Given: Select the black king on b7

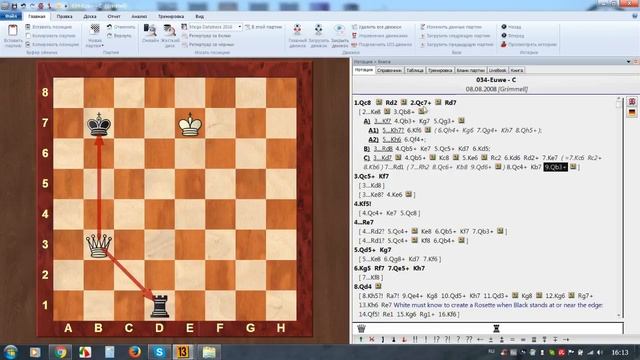Looking at the screenshot, I should click(x=99, y=124).
